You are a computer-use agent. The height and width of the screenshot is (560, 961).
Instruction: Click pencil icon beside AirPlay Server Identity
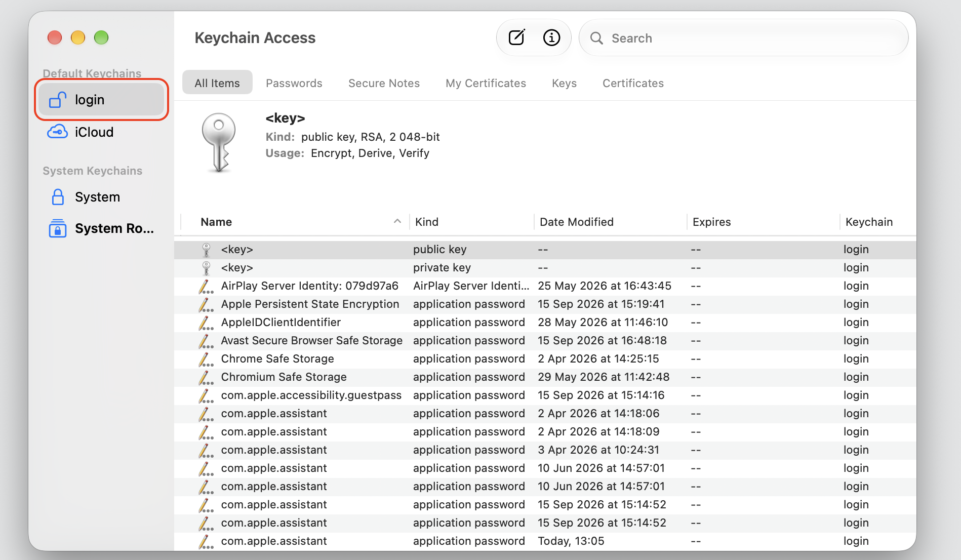pyautogui.click(x=206, y=286)
